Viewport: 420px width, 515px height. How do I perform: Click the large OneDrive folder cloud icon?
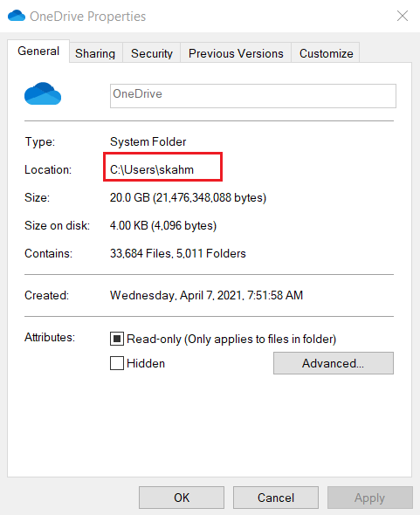point(43,93)
